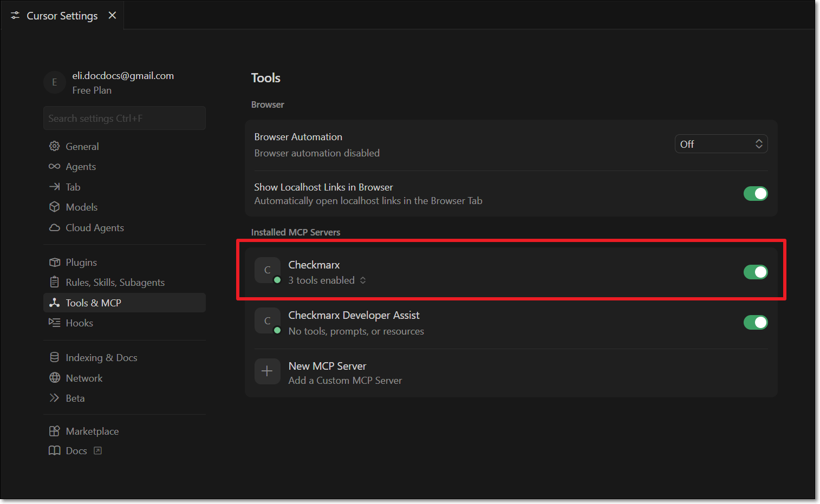Screen dimensions: 820x504
Task: Click the Agents infinity icon
Action: coord(54,167)
